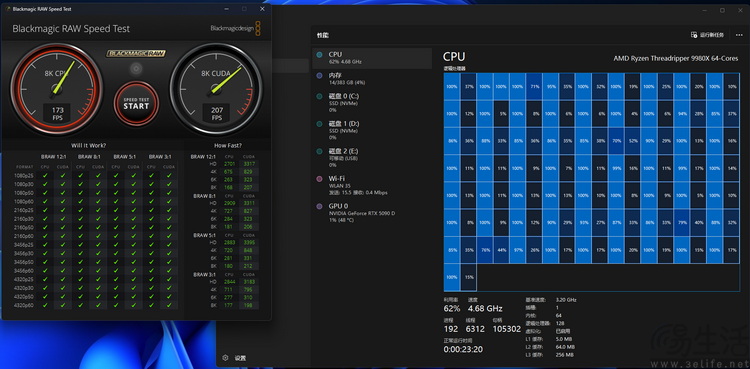The image size is (750, 369).
Task: Start the Blackmagic RAW speed test
Action: click(x=136, y=103)
